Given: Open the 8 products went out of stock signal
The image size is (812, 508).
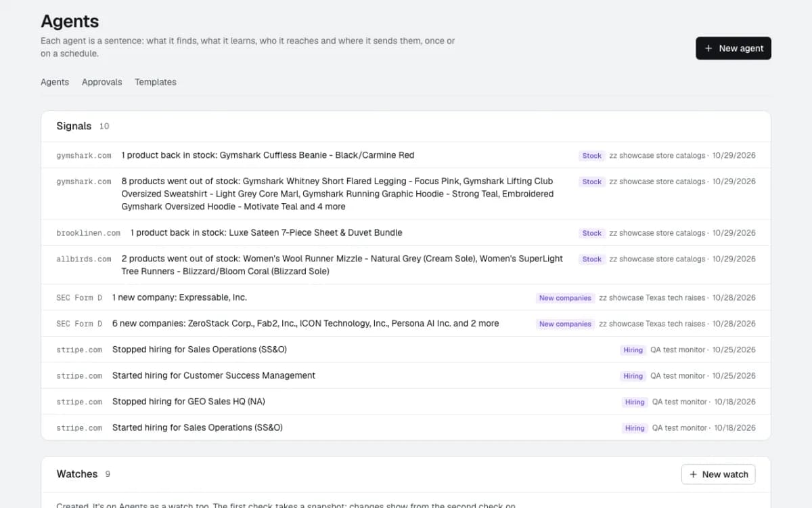Looking at the screenshot, I should point(406,194).
